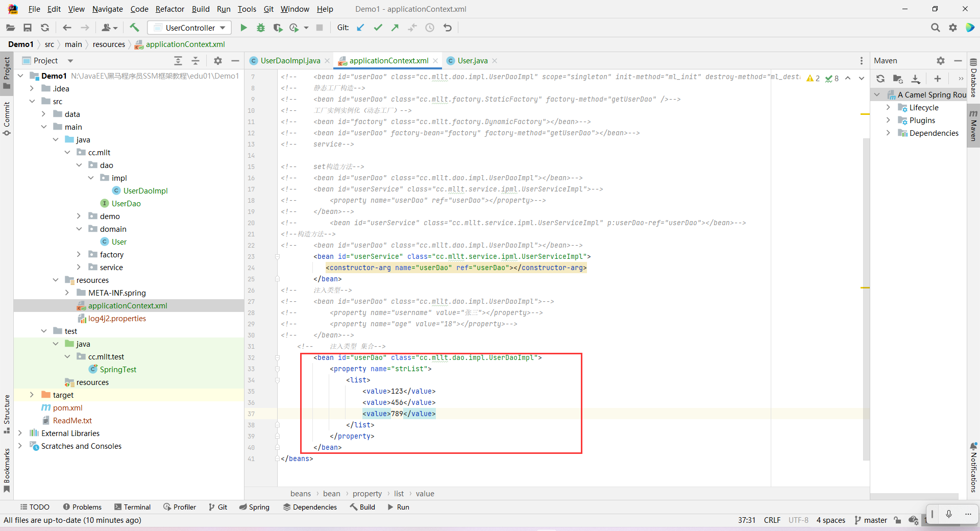Toggle the Commit side panel
This screenshot has width=980, height=531.
pos(7,118)
